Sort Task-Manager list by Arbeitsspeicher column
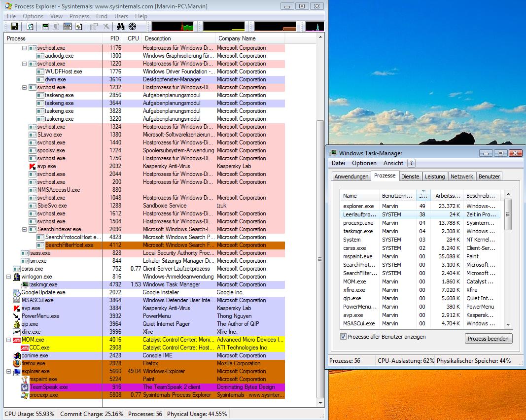Image resolution: width=526 pixels, height=420 pixels. (448, 196)
